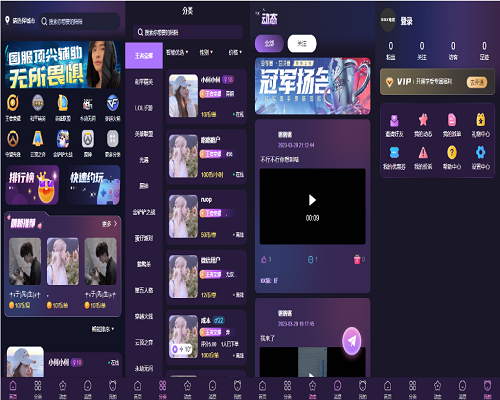Open nuop player card in the category list
The width and height of the screenshot is (500, 400).
(206, 217)
